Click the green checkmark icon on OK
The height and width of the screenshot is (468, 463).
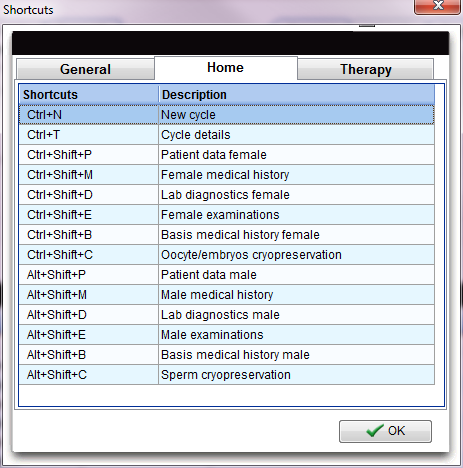point(375,431)
